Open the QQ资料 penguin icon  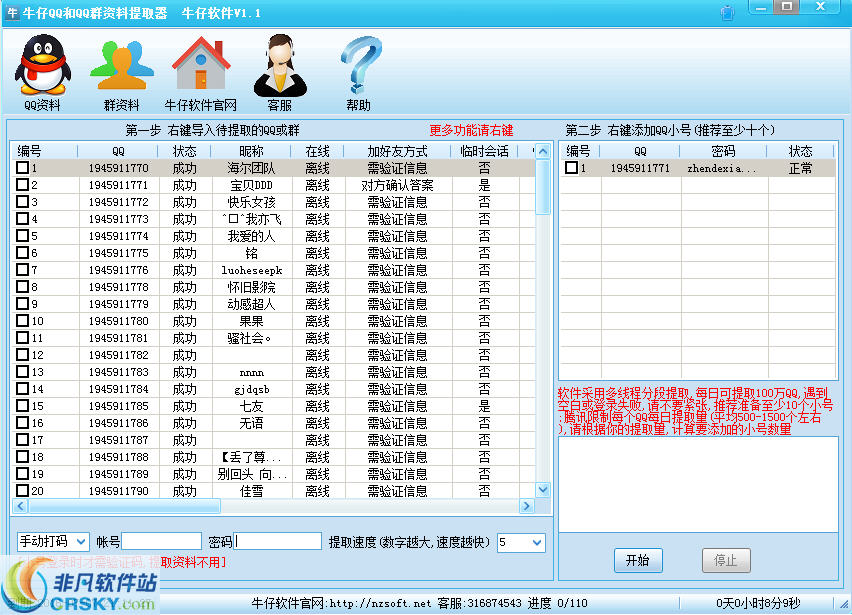42,72
